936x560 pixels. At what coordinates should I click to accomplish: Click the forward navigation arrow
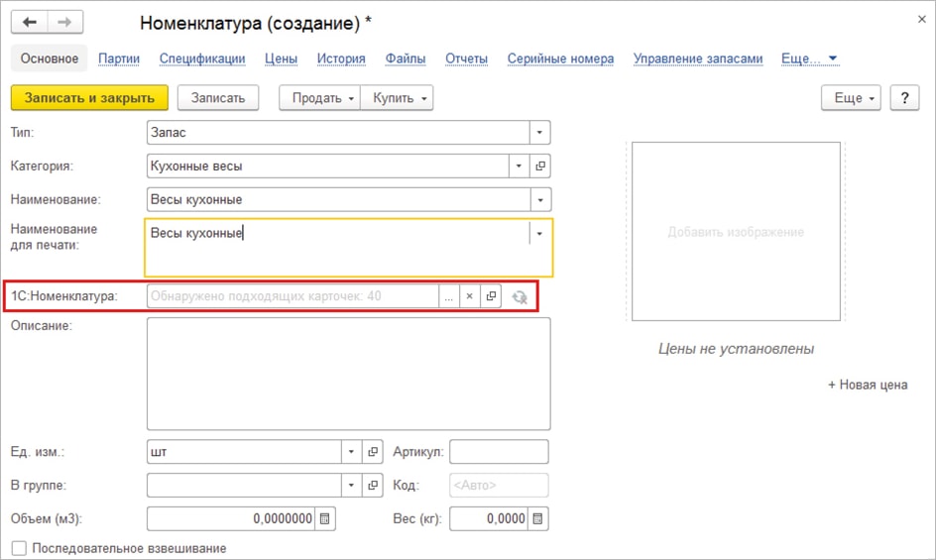pos(65,22)
